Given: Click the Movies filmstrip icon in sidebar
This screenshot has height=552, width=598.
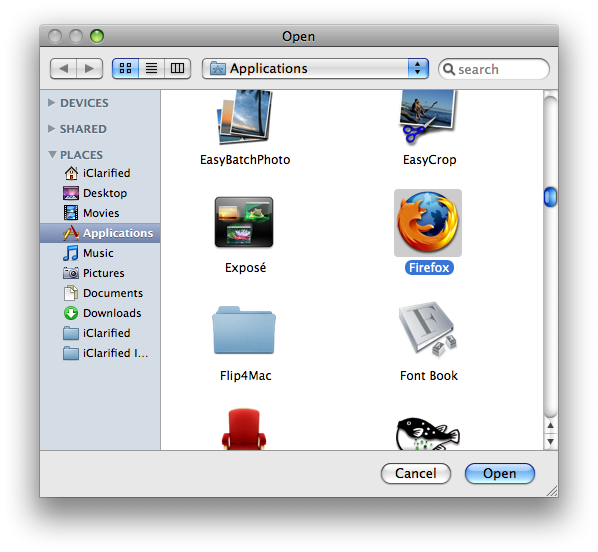Looking at the screenshot, I should (71, 213).
